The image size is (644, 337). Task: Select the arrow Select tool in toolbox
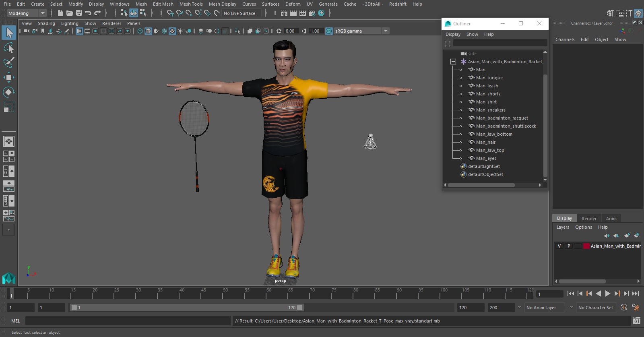[x=9, y=33]
